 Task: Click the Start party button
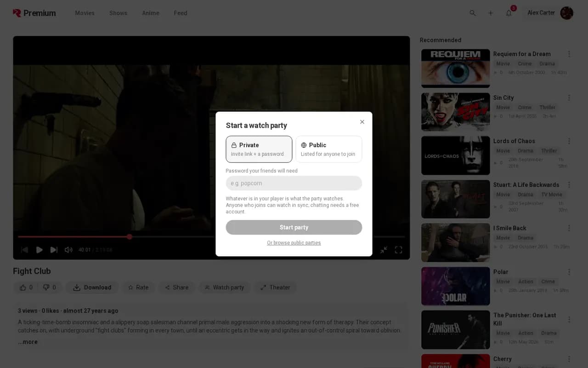pos(294,227)
